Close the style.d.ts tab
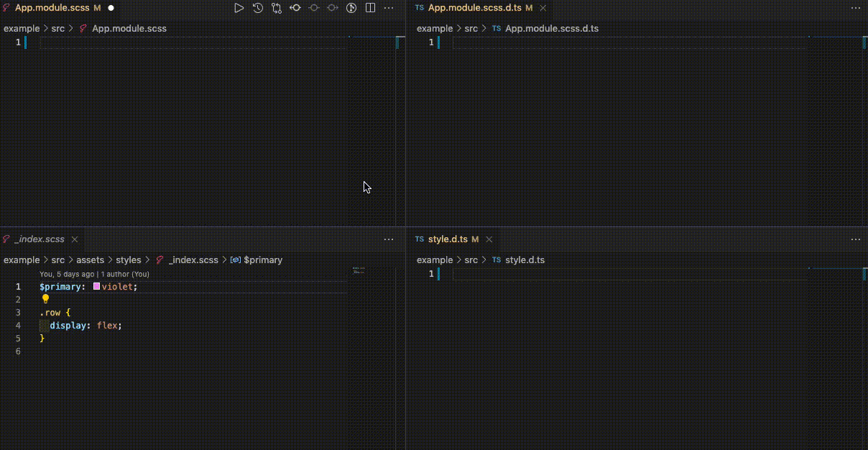This screenshot has height=450, width=868. pos(489,239)
